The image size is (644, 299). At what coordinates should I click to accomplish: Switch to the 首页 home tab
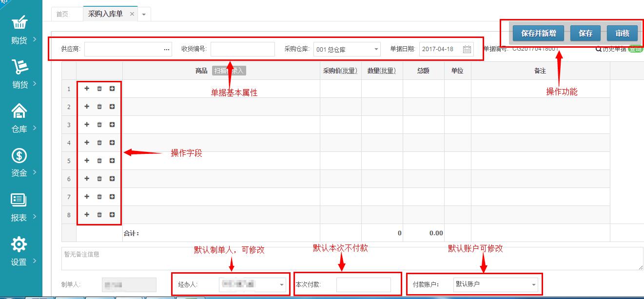[x=62, y=14]
